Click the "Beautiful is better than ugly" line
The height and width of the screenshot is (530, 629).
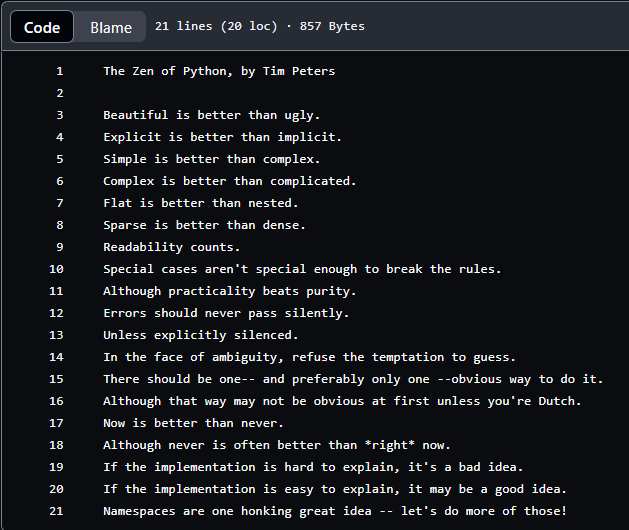click(x=211, y=115)
